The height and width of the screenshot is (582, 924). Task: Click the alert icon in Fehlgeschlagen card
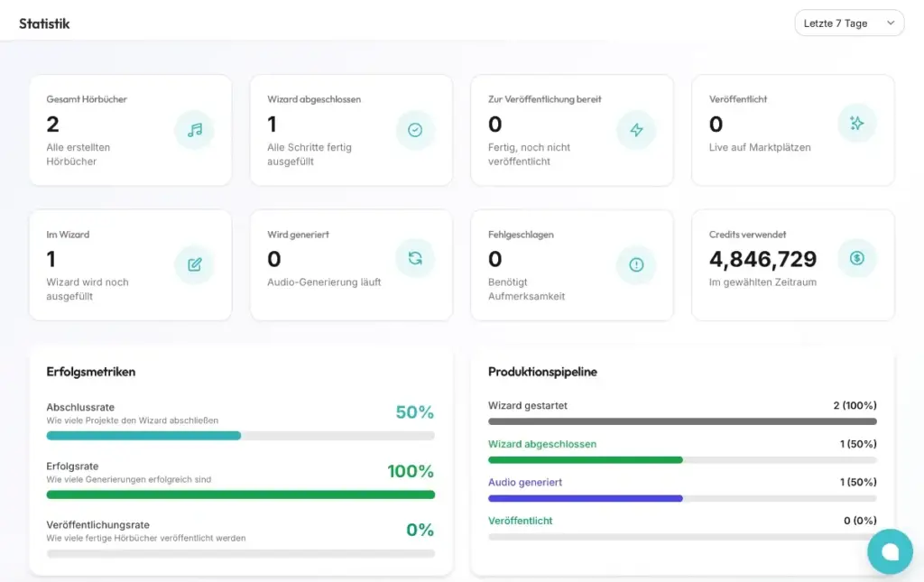coord(636,264)
